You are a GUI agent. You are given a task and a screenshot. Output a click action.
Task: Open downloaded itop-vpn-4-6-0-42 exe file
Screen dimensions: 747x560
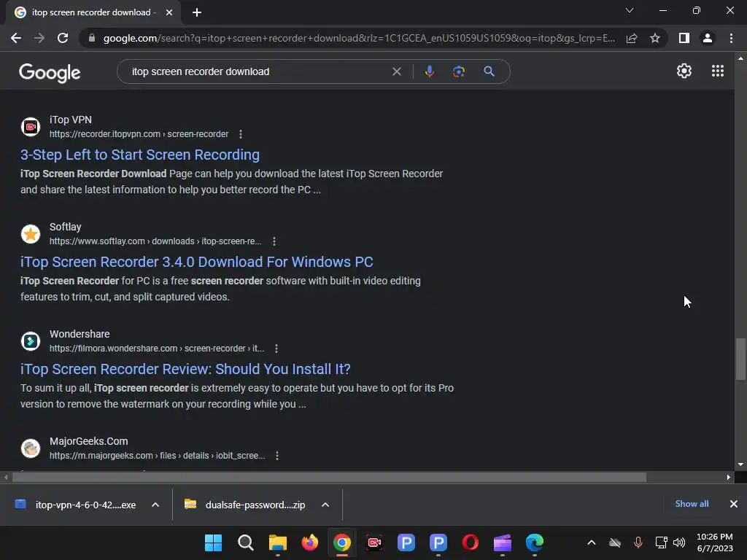pyautogui.click(x=76, y=505)
